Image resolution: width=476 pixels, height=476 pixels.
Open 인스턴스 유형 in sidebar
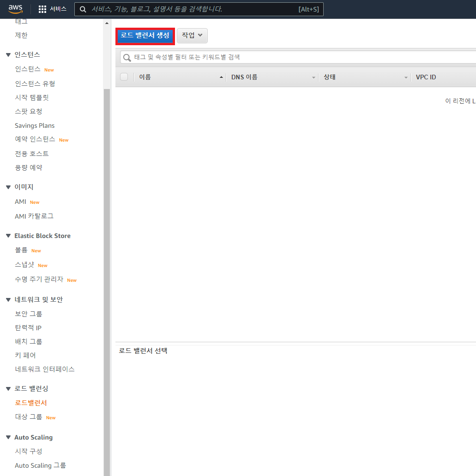click(35, 83)
